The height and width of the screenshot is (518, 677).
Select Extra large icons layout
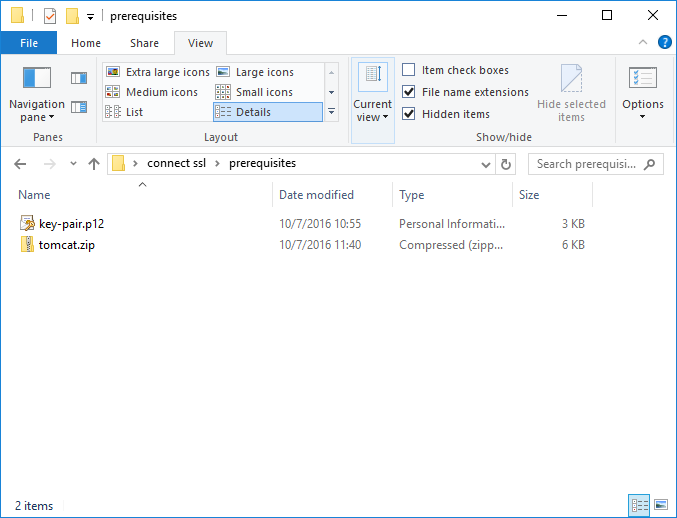pos(158,72)
